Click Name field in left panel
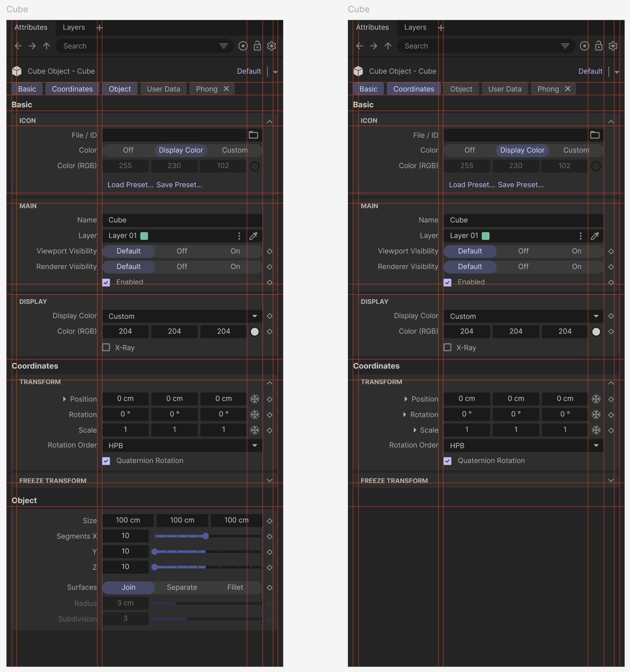This screenshot has height=672, width=630. pyautogui.click(x=182, y=220)
